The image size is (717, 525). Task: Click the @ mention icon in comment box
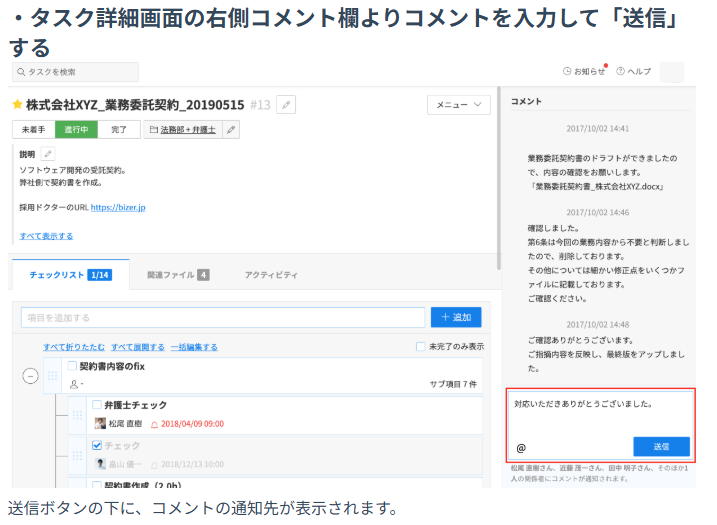pos(521,448)
